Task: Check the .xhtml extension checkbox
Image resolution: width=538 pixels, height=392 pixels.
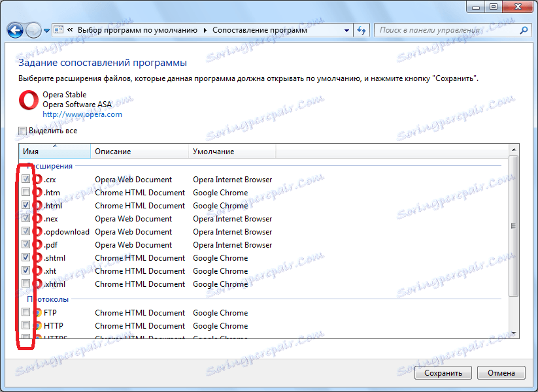Action: (25, 284)
